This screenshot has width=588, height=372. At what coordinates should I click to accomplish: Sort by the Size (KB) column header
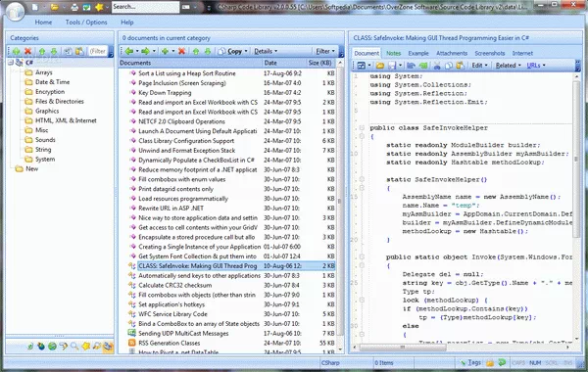[x=320, y=63]
